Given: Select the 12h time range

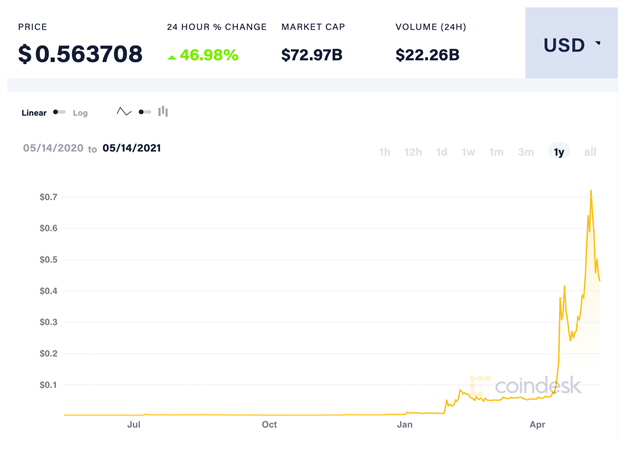Looking at the screenshot, I should [413, 152].
